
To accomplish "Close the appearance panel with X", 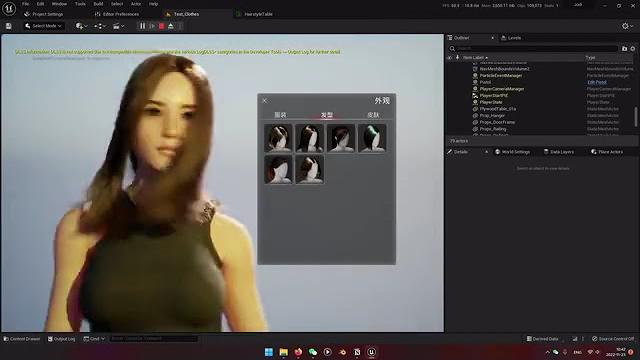I will (x=264, y=100).
